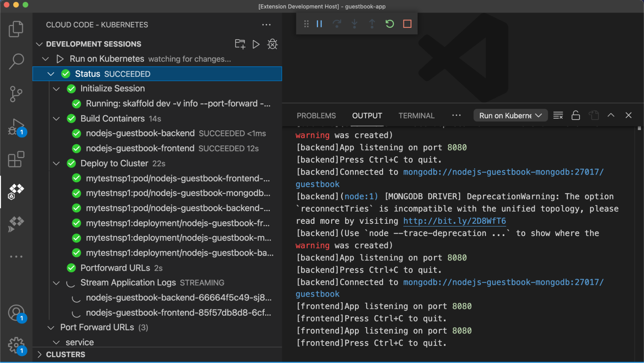Screen dimensions: 644x363
Task: Collapse the Stream Application Logs node
Action: click(x=56, y=283)
